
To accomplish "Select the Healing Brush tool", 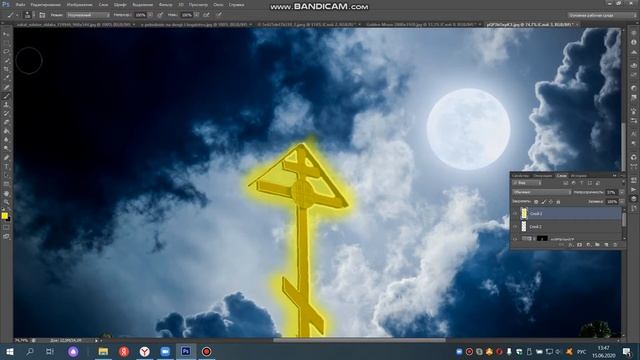I will (6, 87).
